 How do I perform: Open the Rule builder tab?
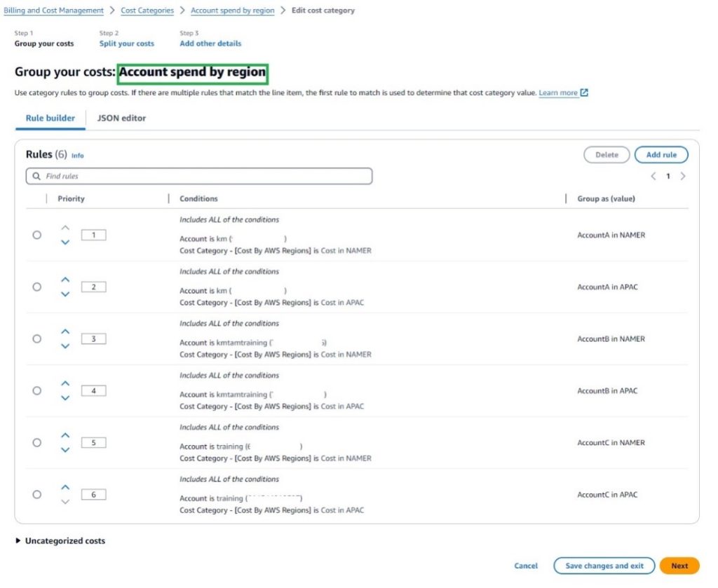click(50, 118)
